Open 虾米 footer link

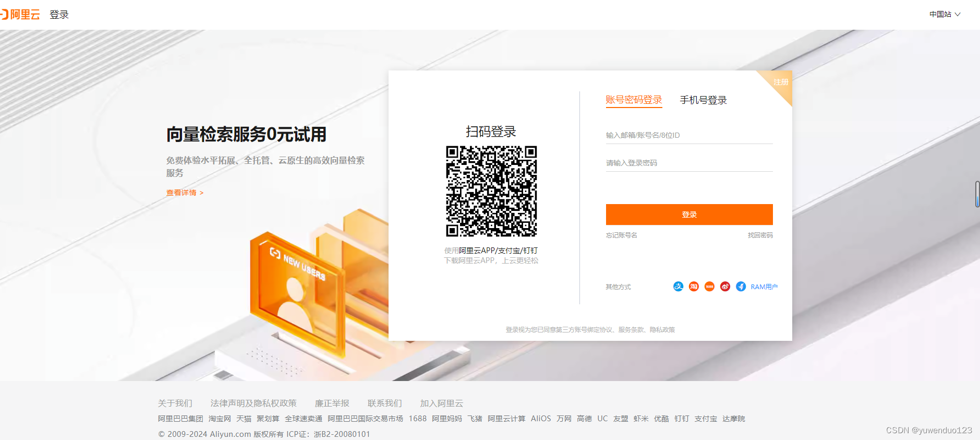point(641,419)
